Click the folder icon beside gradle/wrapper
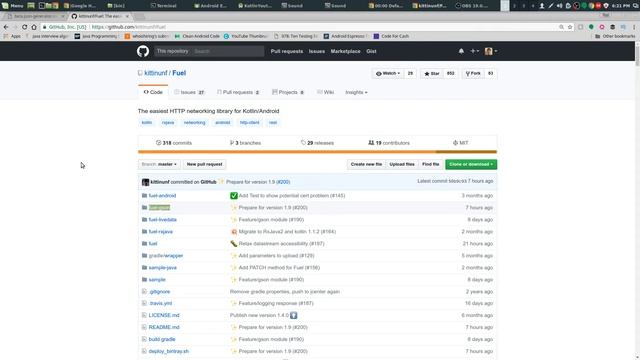640x360 pixels. [x=144, y=256]
